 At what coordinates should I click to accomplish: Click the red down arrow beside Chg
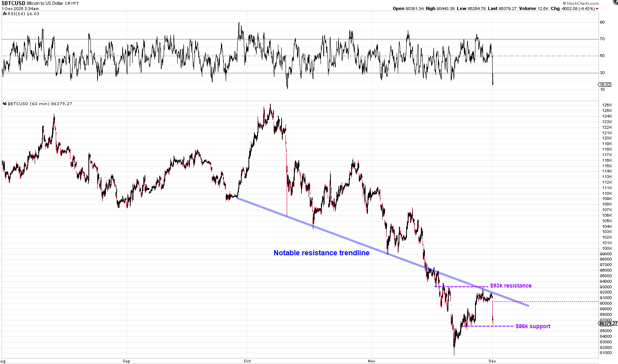pyautogui.click(x=597, y=9)
